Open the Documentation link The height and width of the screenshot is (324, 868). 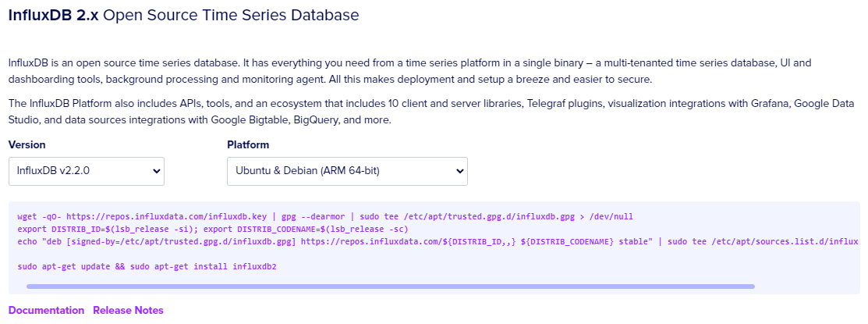pyautogui.click(x=47, y=310)
